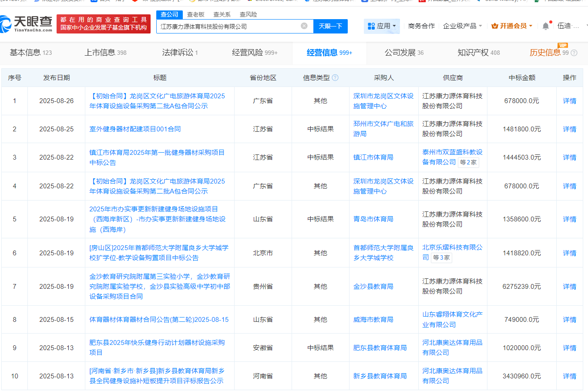The image size is (588, 391).
Task: Open the 新乡县全民健身设施补短板 title link
Action: click(x=157, y=376)
